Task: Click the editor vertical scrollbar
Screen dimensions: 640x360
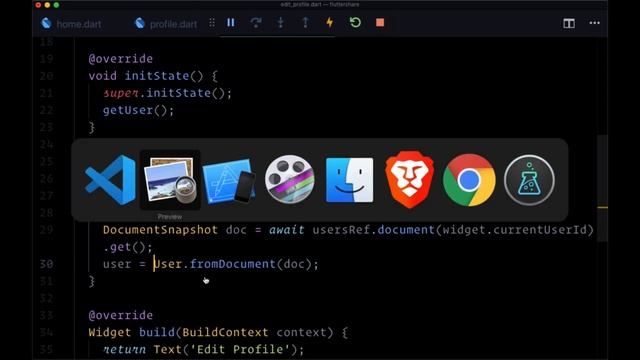Action: pyautogui.click(x=602, y=188)
